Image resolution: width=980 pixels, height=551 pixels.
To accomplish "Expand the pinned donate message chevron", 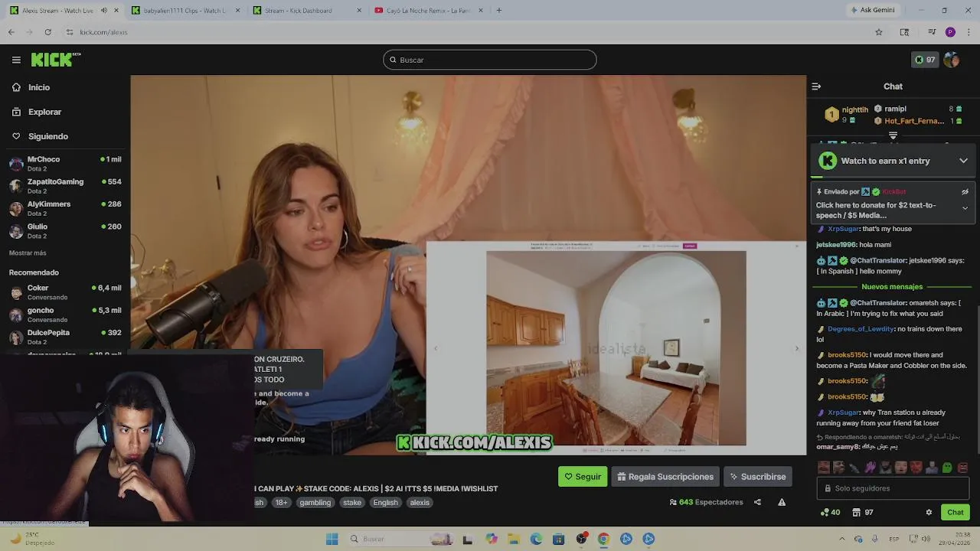I will (x=965, y=208).
